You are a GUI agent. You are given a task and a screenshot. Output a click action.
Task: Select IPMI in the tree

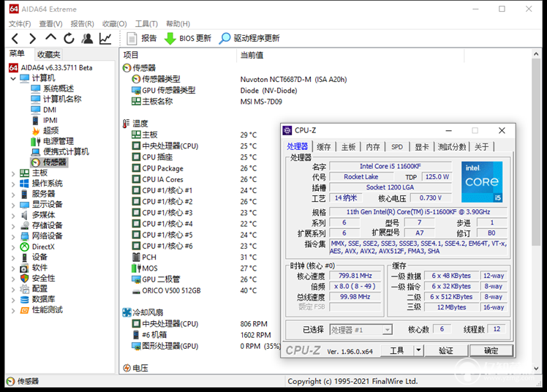click(x=50, y=121)
